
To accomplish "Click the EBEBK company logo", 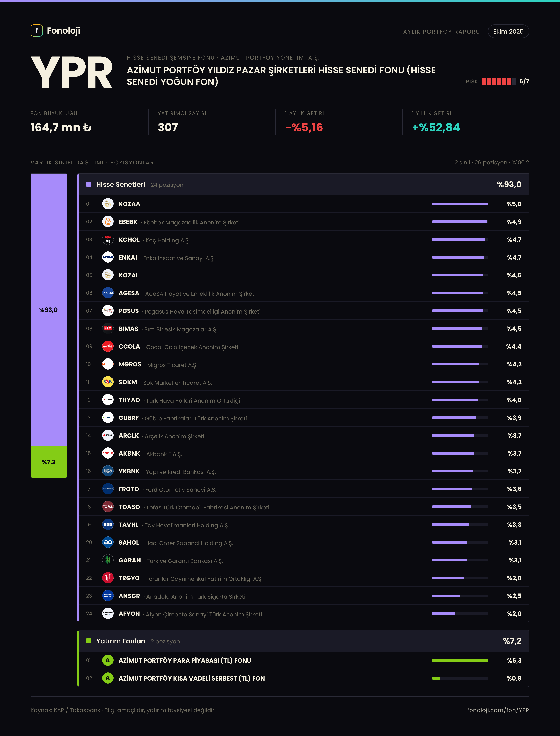I will [108, 222].
